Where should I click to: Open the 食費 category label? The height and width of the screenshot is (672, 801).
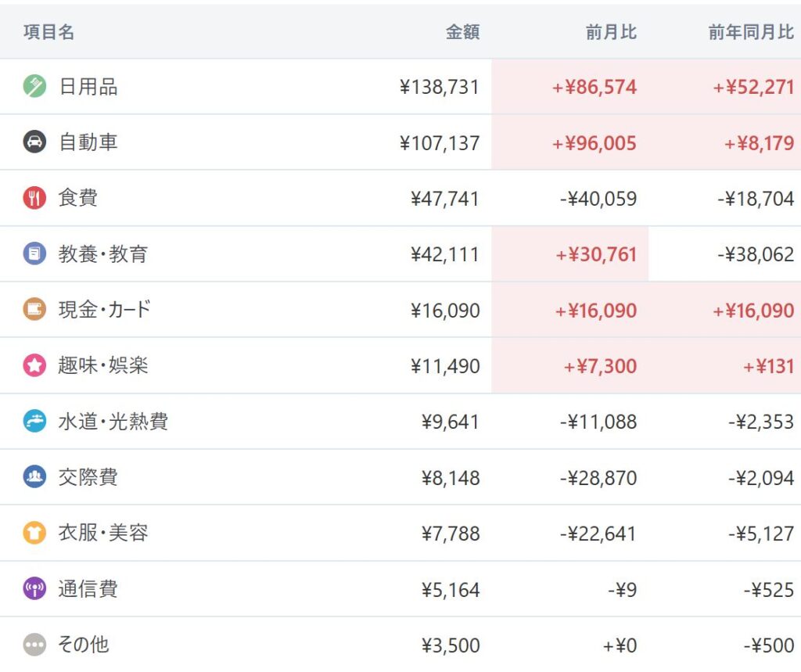point(77,198)
